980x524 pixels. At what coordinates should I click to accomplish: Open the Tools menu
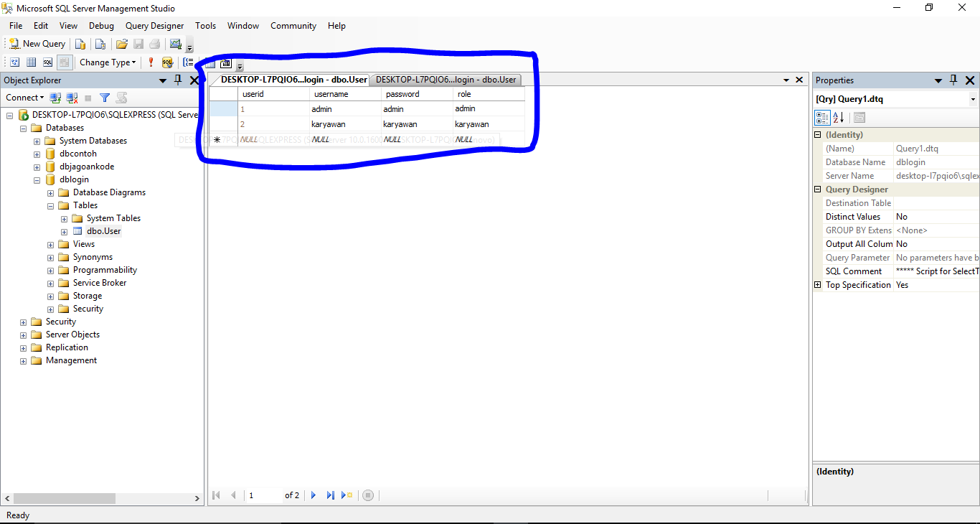click(x=205, y=26)
